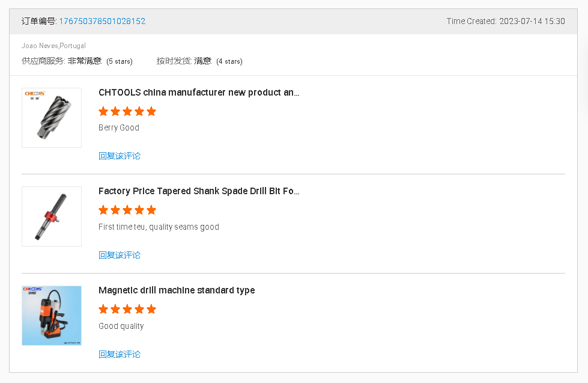Click the fifth star of spade drill rating
This screenshot has height=383, width=588.
pyautogui.click(x=151, y=210)
